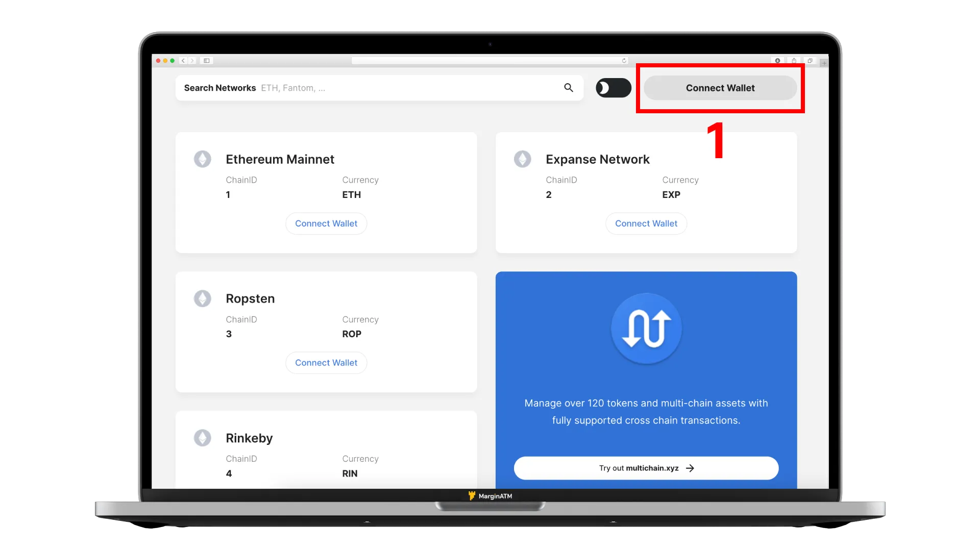Open the Try out multichain.xyz link
The width and height of the screenshot is (980, 551).
pos(646,467)
